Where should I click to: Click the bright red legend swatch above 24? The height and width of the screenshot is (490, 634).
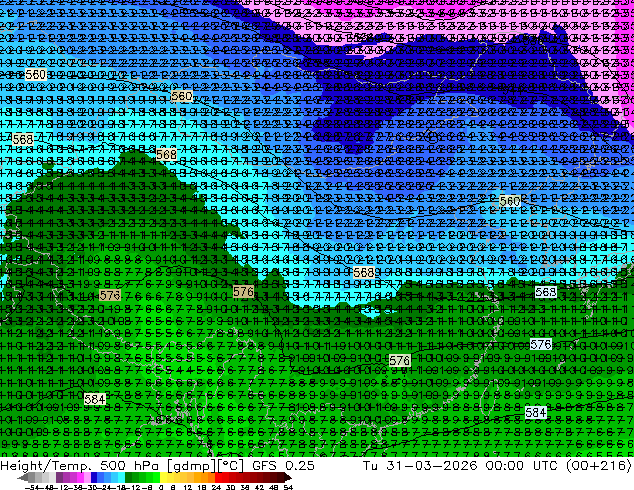pos(218,478)
